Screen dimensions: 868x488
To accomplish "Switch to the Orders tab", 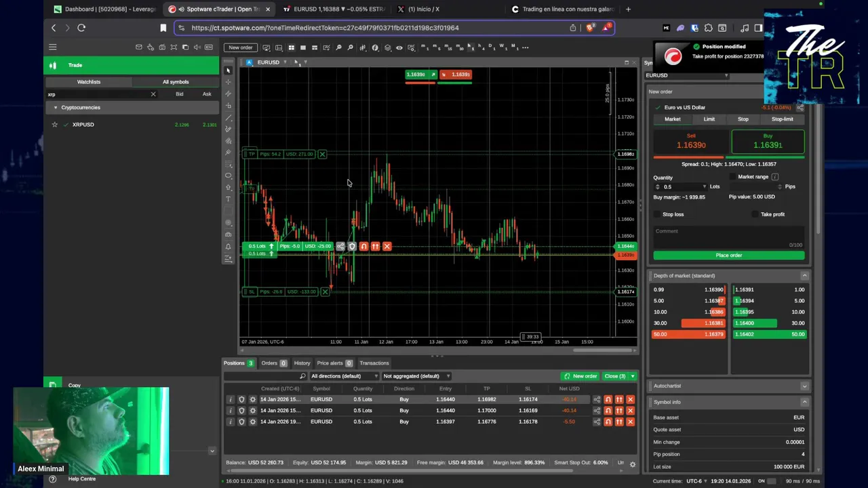I will coord(274,363).
